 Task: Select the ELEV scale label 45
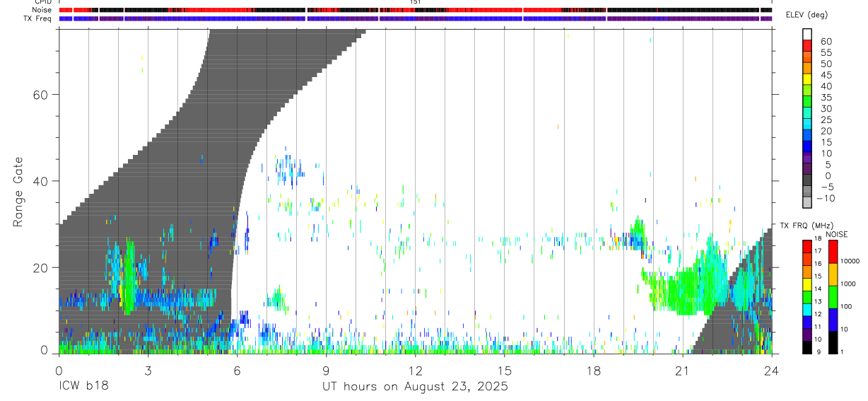826,75
